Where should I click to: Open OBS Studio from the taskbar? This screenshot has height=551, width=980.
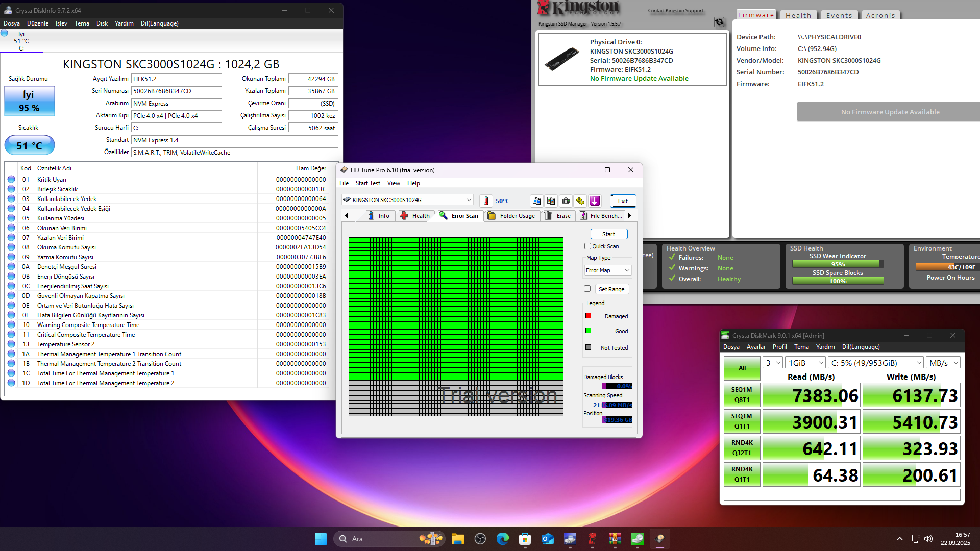coord(480,539)
